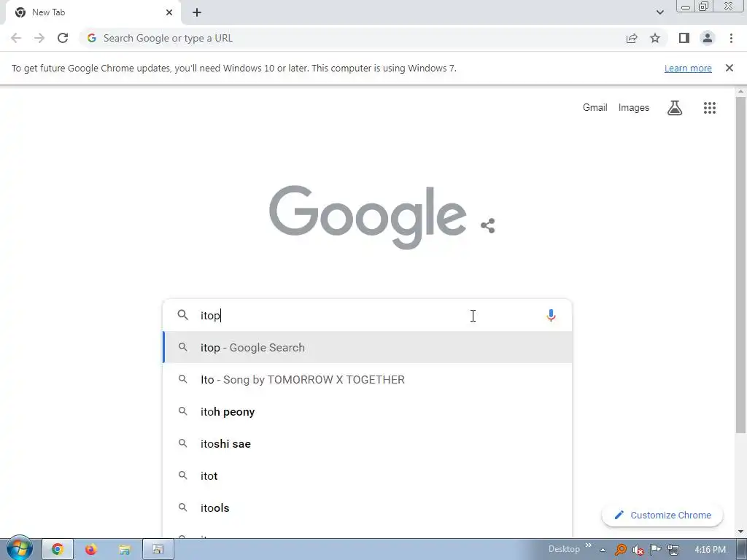Reload the page with refresh icon
Image resolution: width=747 pixels, height=560 pixels.
point(63,38)
